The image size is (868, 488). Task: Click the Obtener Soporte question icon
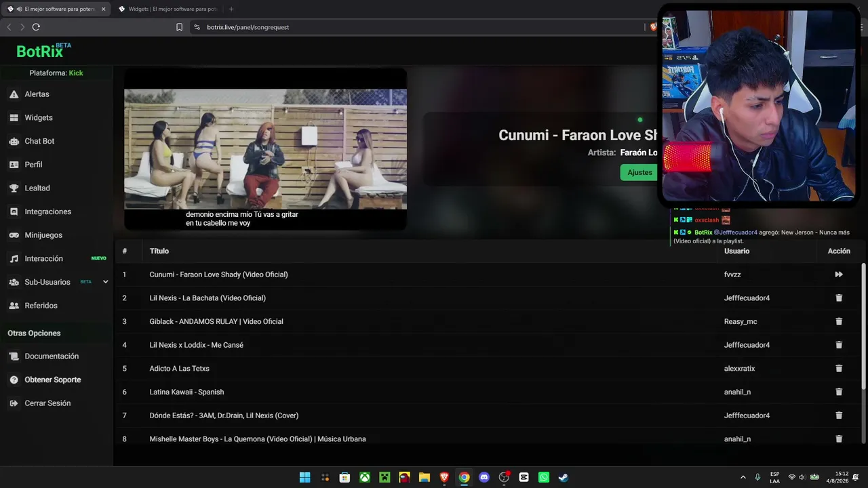tap(14, 380)
